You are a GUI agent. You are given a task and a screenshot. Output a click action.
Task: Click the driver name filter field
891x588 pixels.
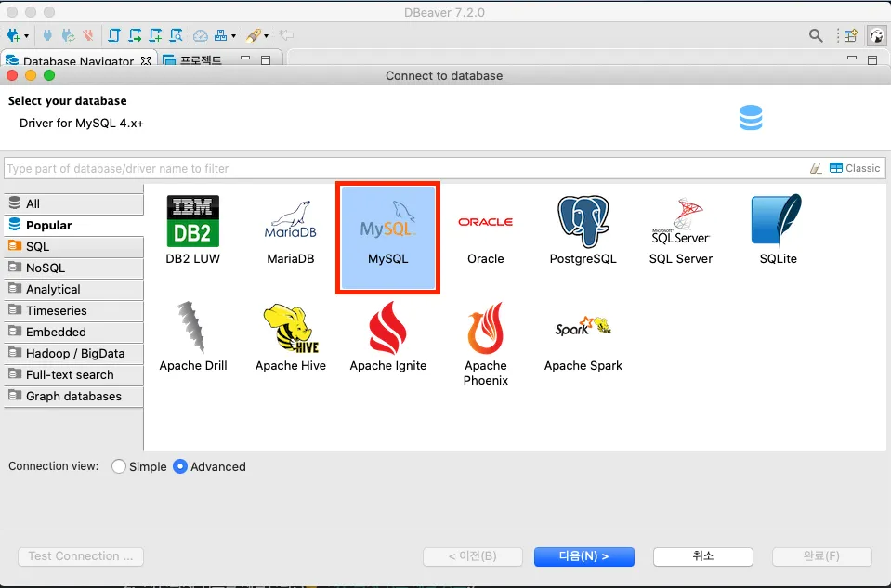404,169
